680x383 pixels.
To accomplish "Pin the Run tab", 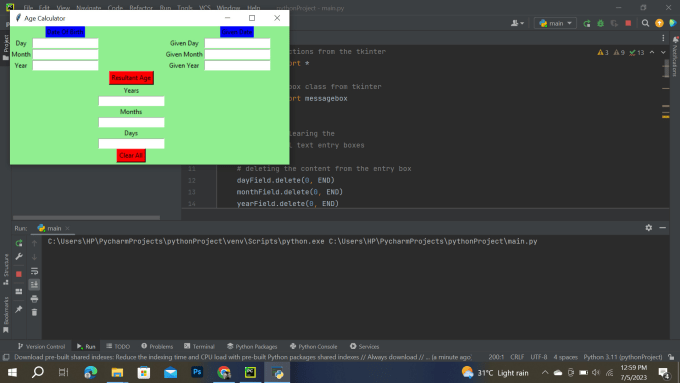I will (19, 309).
